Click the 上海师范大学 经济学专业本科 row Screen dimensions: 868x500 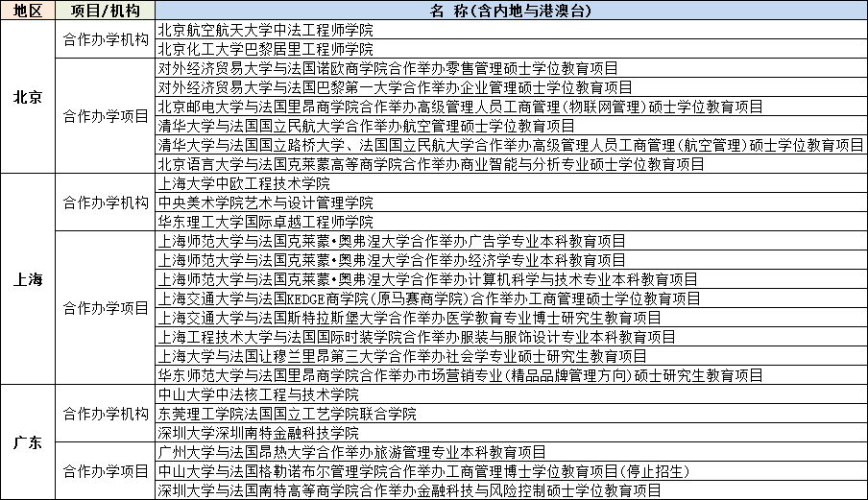click(511, 260)
